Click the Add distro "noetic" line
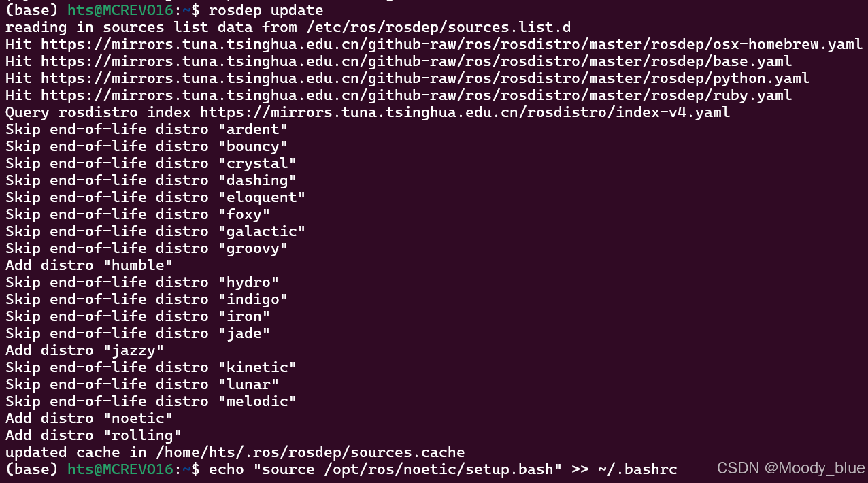The height and width of the screenshot is (483, 868). (x=89, y=418)
